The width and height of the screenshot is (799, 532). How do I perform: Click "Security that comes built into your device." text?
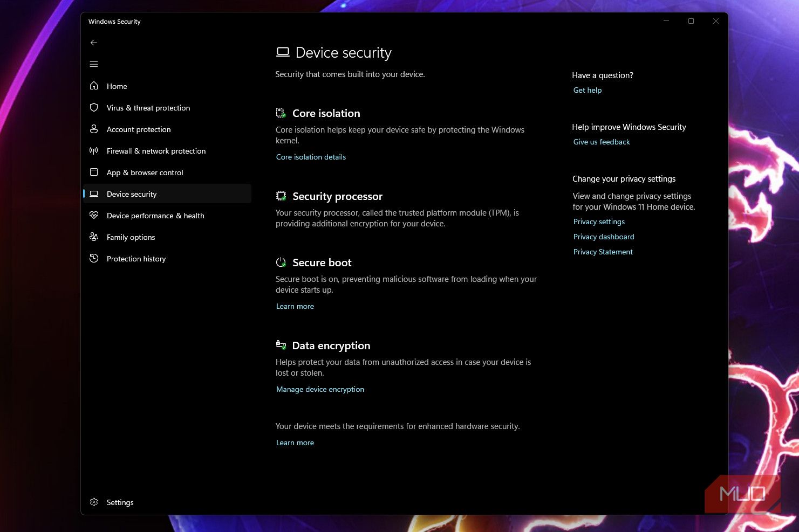350,74
